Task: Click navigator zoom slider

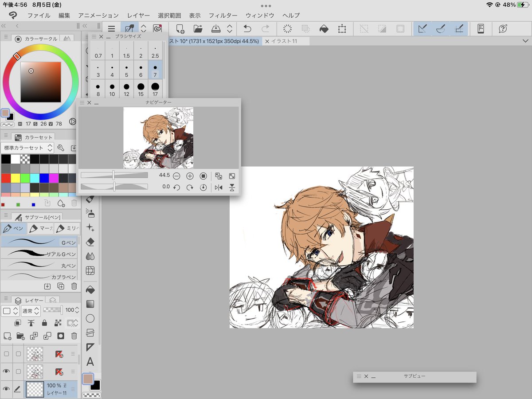Action: click(114, 175)
